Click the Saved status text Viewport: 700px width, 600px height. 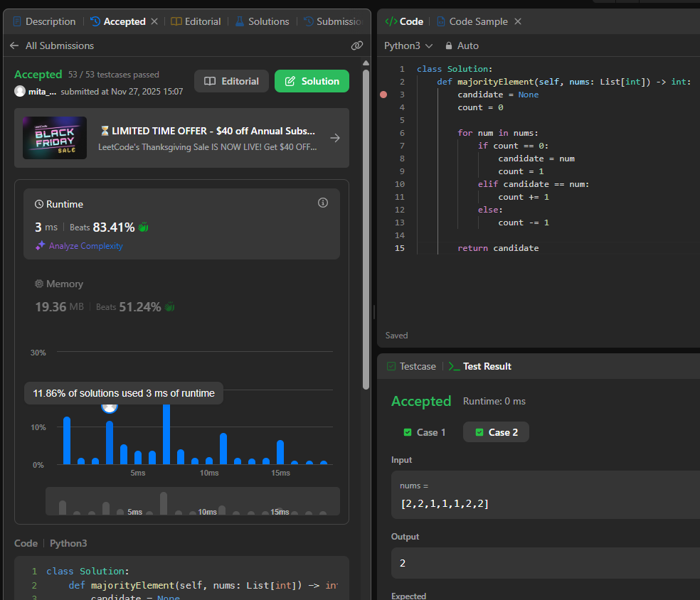[396, 336]
